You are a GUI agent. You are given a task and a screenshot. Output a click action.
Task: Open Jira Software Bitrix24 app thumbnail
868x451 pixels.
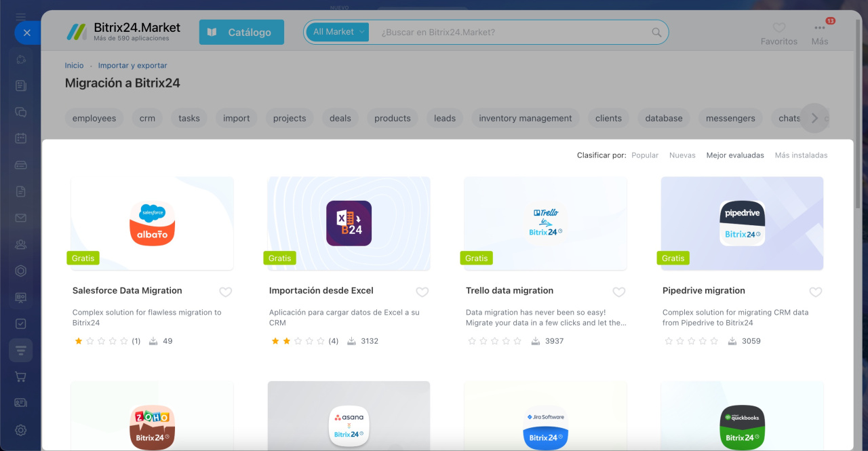[x=546, y=416]
